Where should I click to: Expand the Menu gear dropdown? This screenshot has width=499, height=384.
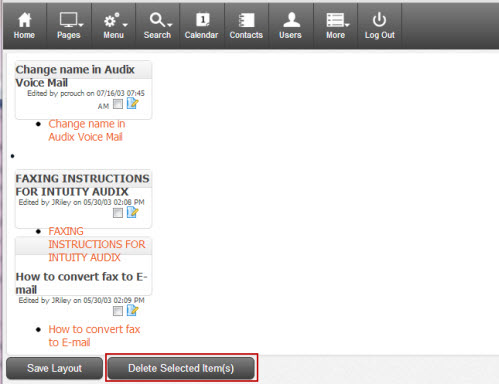113,26
